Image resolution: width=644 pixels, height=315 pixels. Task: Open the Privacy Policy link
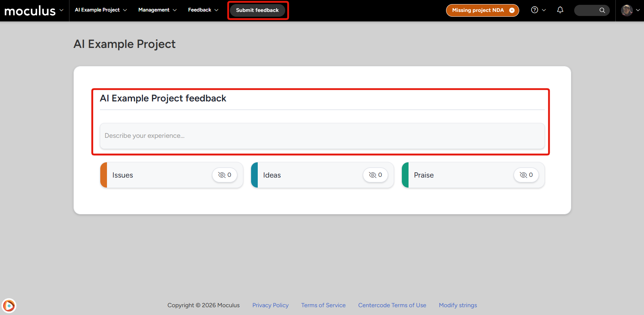coord(270,305)
